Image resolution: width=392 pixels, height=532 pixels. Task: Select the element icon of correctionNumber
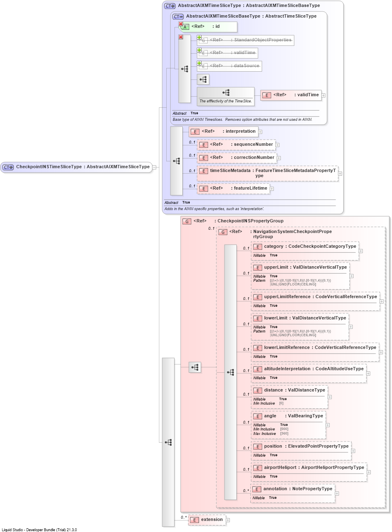pos(204,158)
